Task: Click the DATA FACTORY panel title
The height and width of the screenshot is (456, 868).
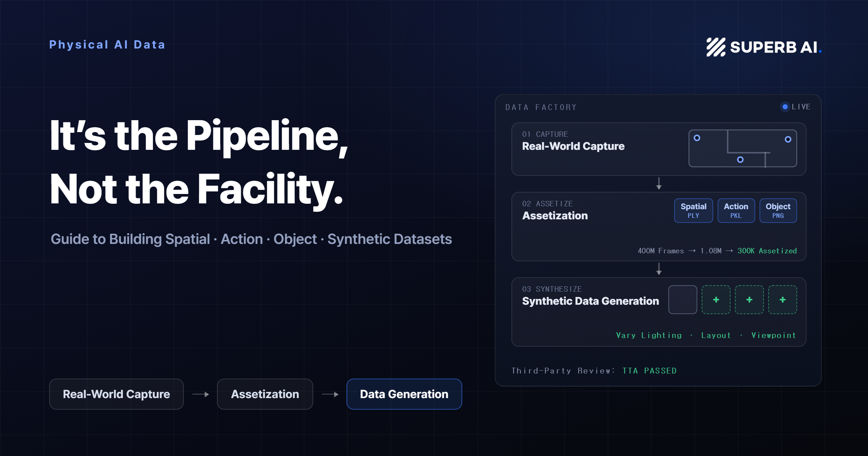Action: [541, 107]
